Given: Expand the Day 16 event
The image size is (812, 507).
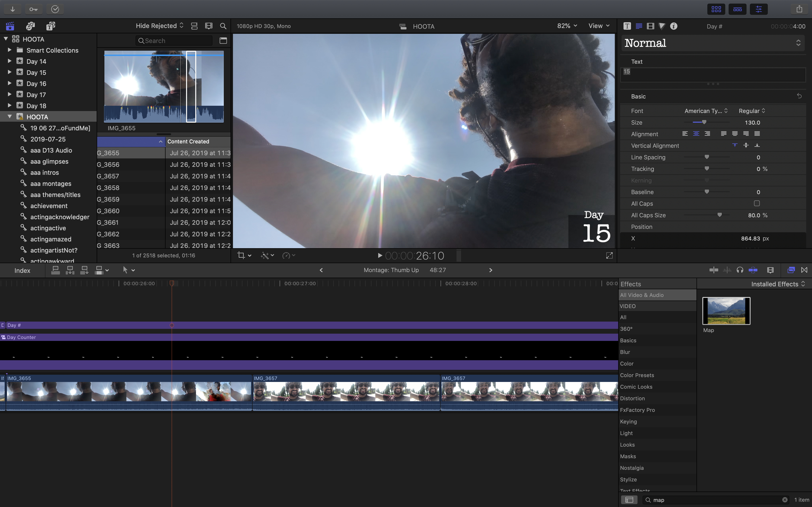Looking at the screenshot, I should tap(9, 84).
